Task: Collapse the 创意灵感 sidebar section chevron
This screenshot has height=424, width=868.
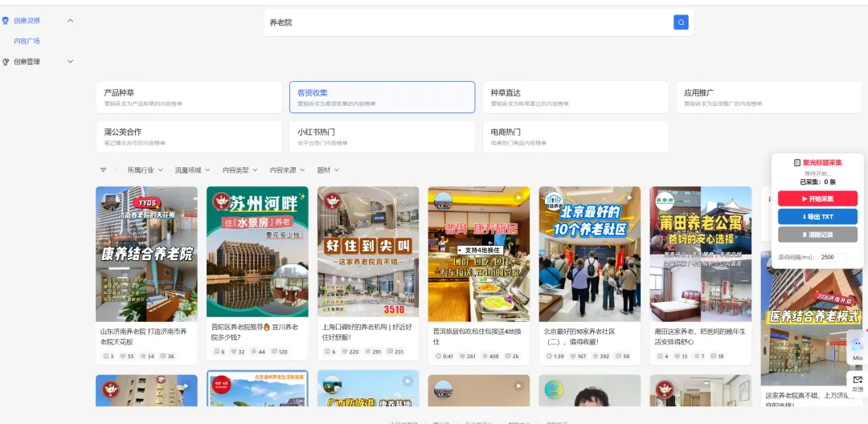Action: pos(70,21)
